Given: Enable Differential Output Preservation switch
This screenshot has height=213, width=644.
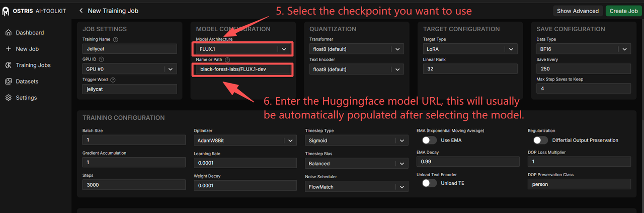Looking at the screenshot, I should coord(540,140).
